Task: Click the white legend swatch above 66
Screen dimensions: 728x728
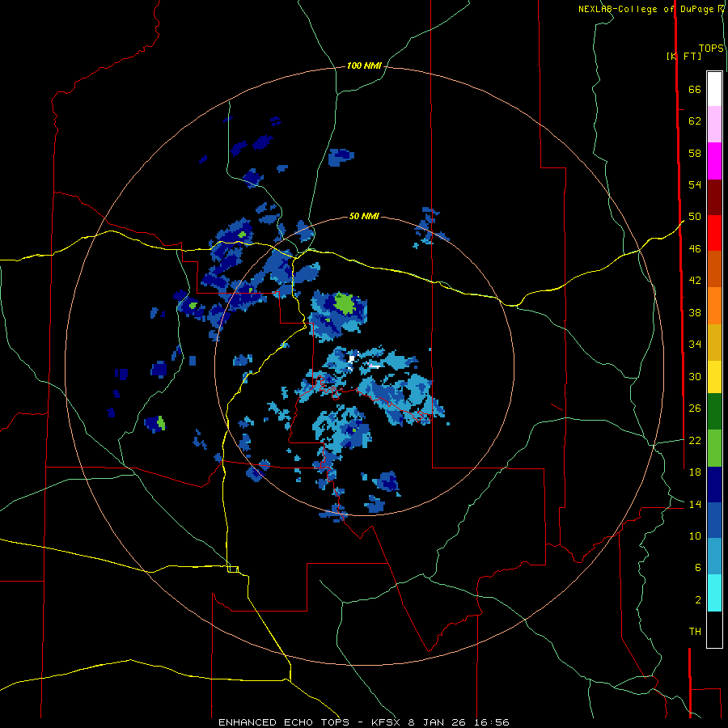Action: 714,89
